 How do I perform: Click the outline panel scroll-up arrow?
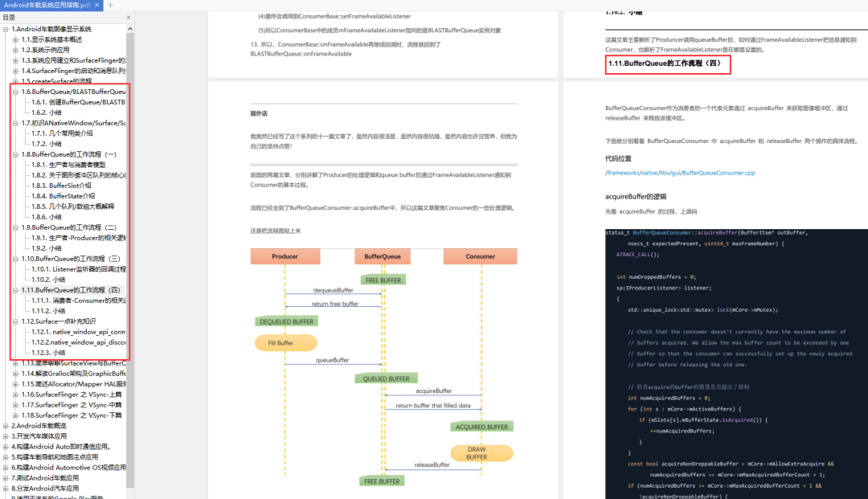tap(130, 29)
